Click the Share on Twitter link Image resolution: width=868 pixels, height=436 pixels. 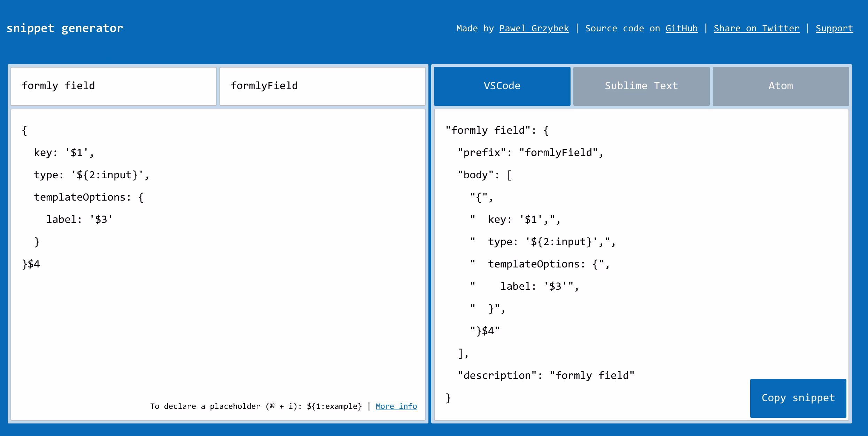click(x=757, y=29)
